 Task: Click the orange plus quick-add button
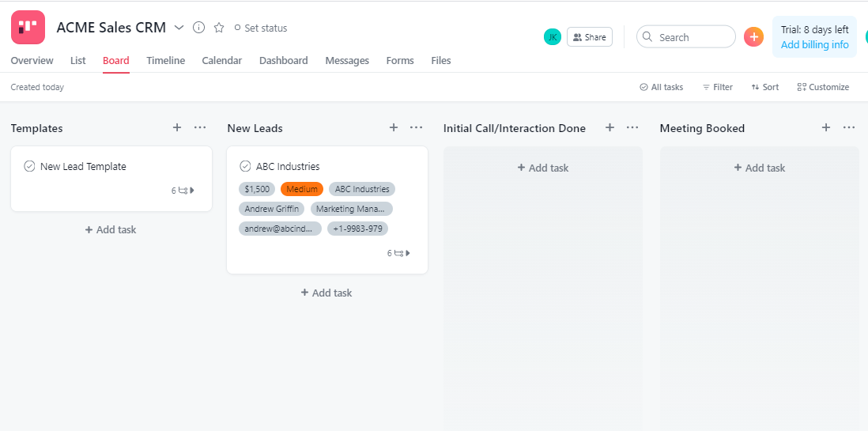(753, 37)
